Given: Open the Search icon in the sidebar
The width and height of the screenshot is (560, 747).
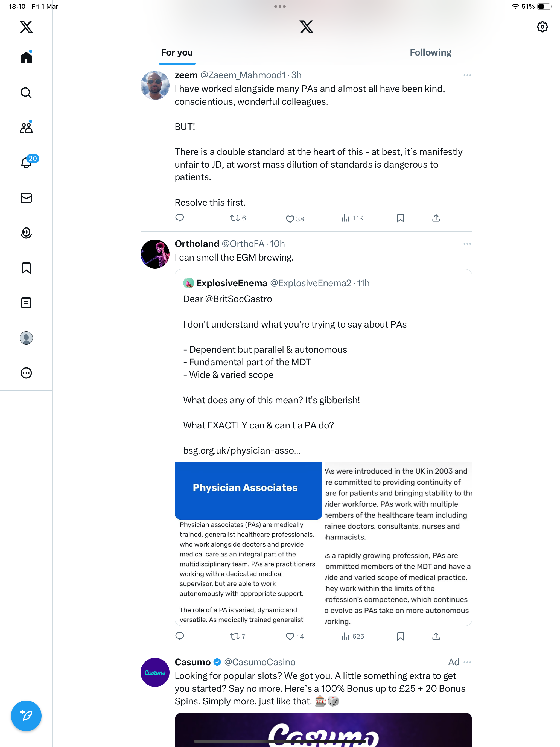Looking at the screenshot, I should 26,92.
